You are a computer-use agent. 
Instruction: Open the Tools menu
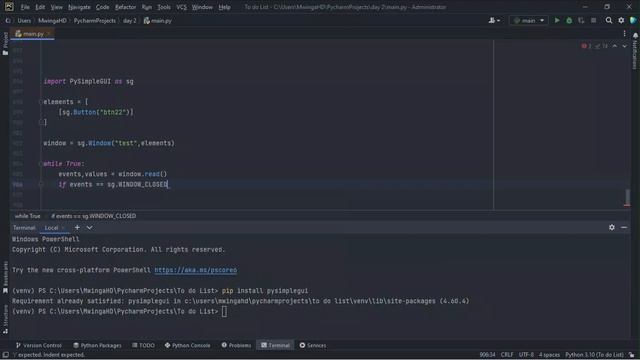pos(164,7)
